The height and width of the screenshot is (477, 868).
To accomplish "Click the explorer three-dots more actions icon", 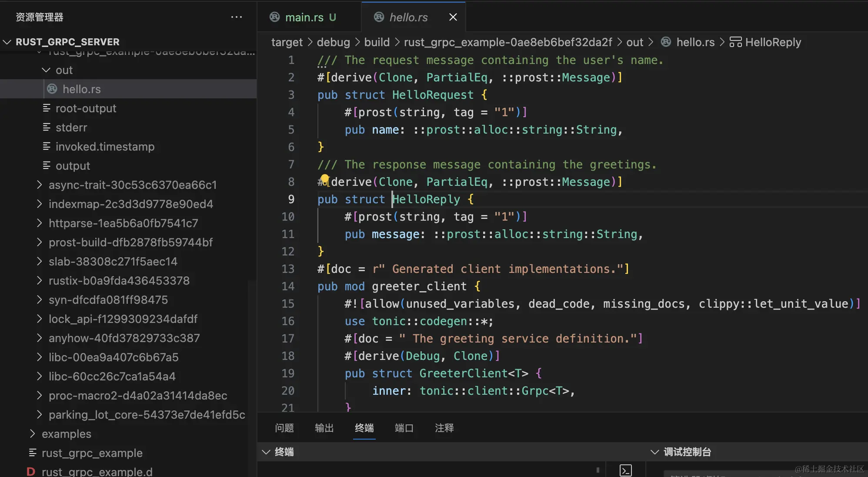I will click(236, 17).
